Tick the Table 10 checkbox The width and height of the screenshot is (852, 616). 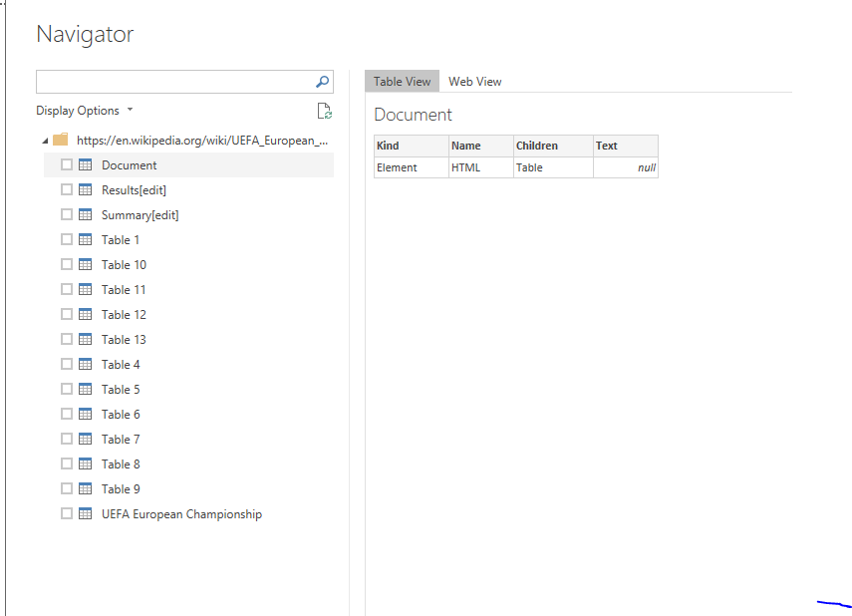(67, 265)
